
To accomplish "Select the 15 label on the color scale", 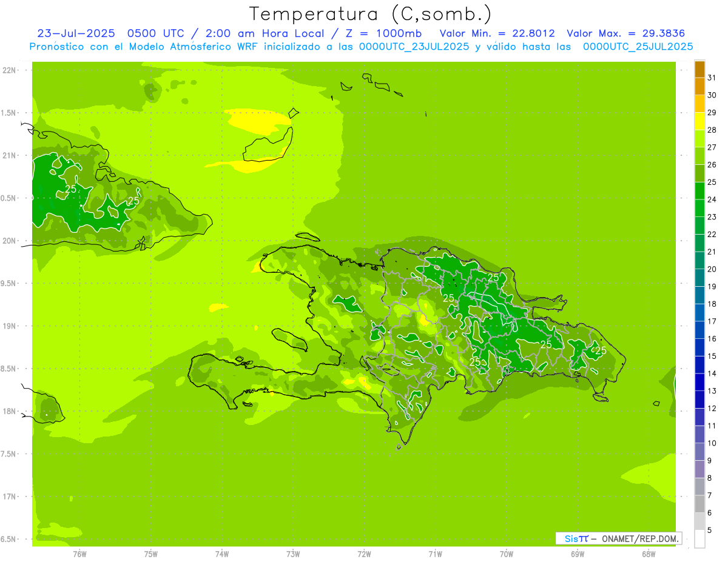I will (712, 356).
